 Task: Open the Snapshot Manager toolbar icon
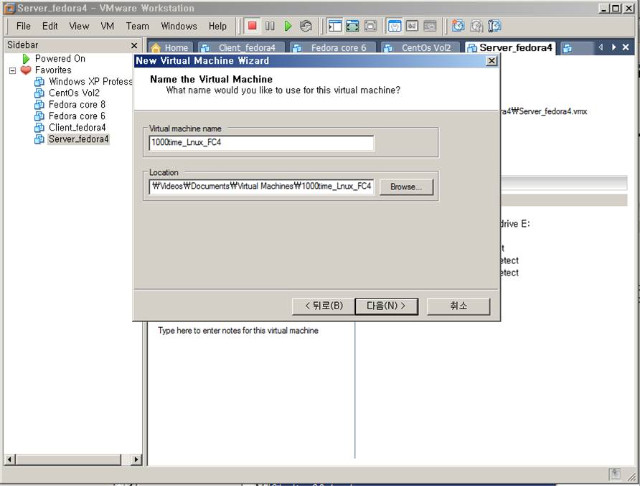[494, 26]
